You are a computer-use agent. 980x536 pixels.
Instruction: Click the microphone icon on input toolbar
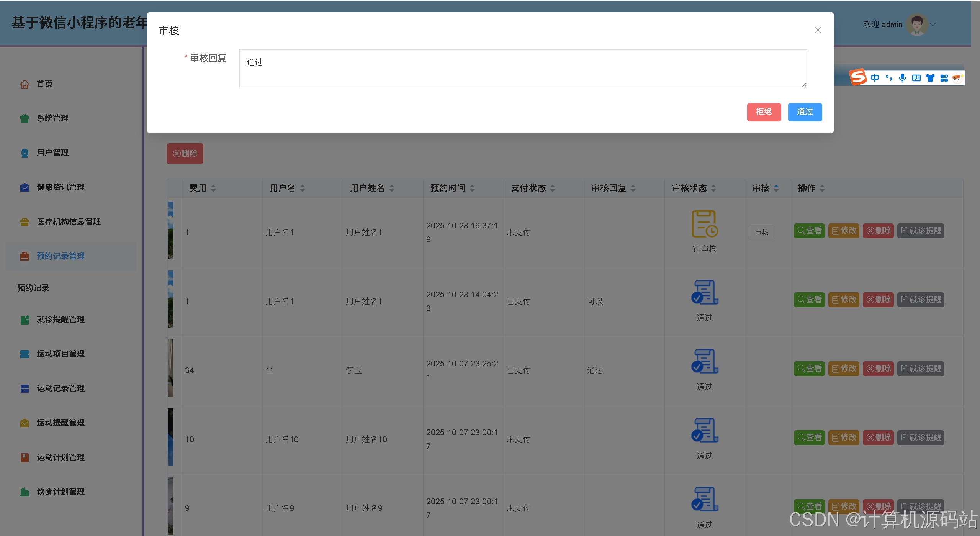point(903,78)
